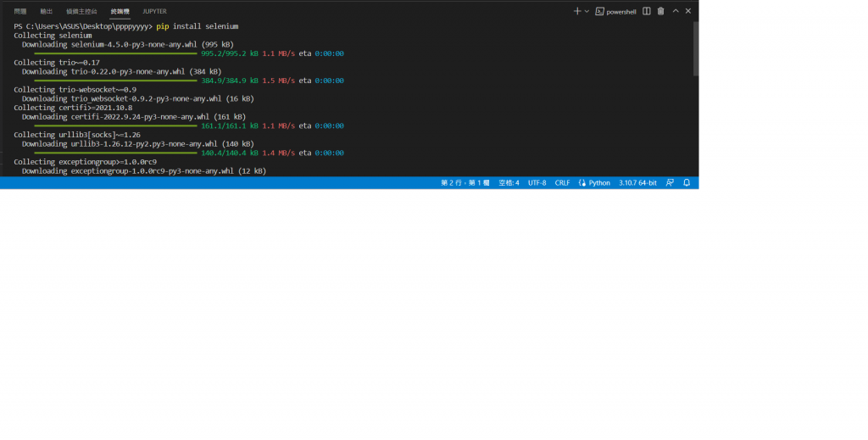Viewport: 868px width, 440px height.
Task: Maximize panel size with the chevron-up icon
Action: click(x=676, y=11)
